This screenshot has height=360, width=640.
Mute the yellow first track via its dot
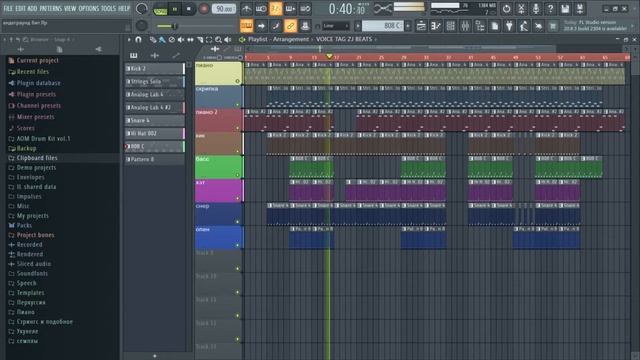pos(238,81)
